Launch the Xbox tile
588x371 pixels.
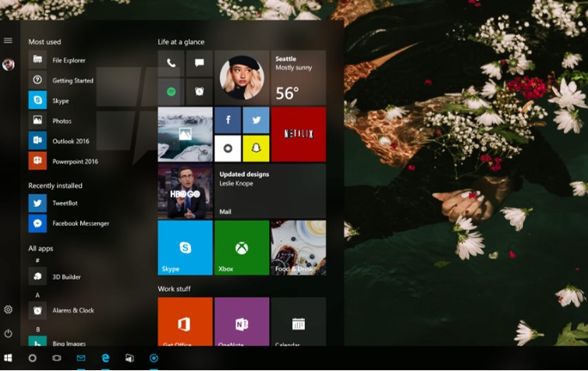(242, 248)
